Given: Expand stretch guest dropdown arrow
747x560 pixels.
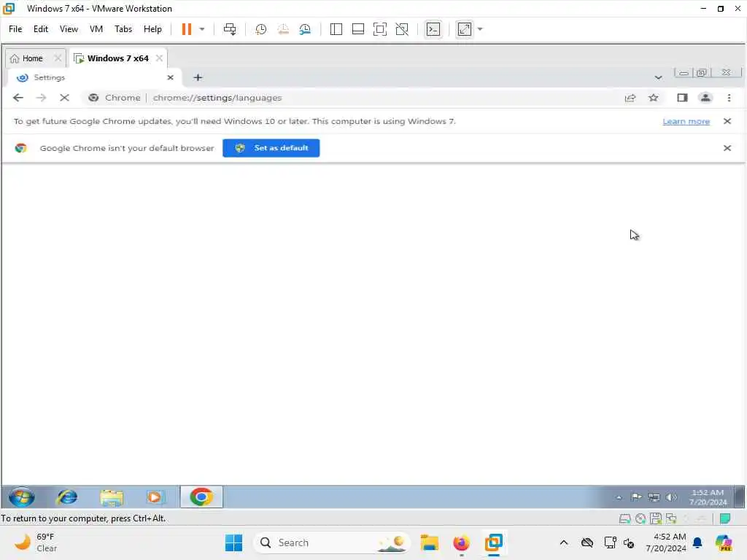Looking at the screenshot, I should click(x=480, y=29).
